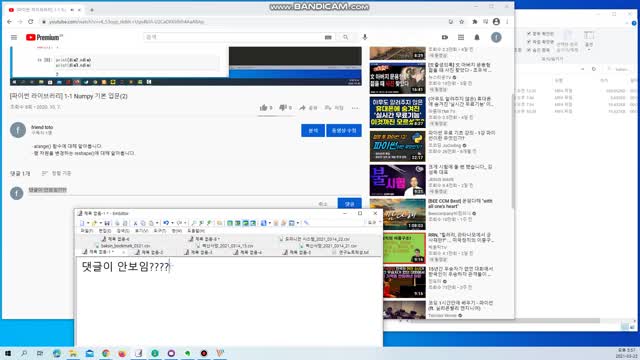640x360 pixels.
Task: Click the Print icon in EmEditor toolbar
Action: [x=117, y=223]
